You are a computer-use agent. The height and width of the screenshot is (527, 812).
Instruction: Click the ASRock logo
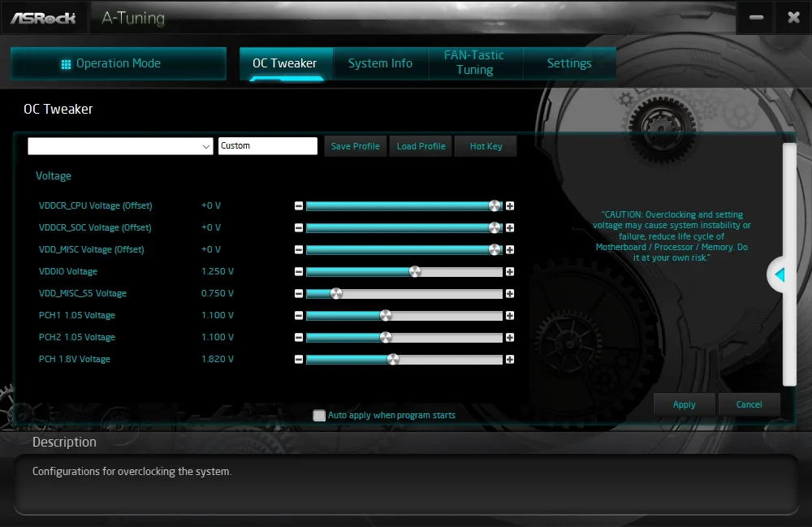click(44, 18)
